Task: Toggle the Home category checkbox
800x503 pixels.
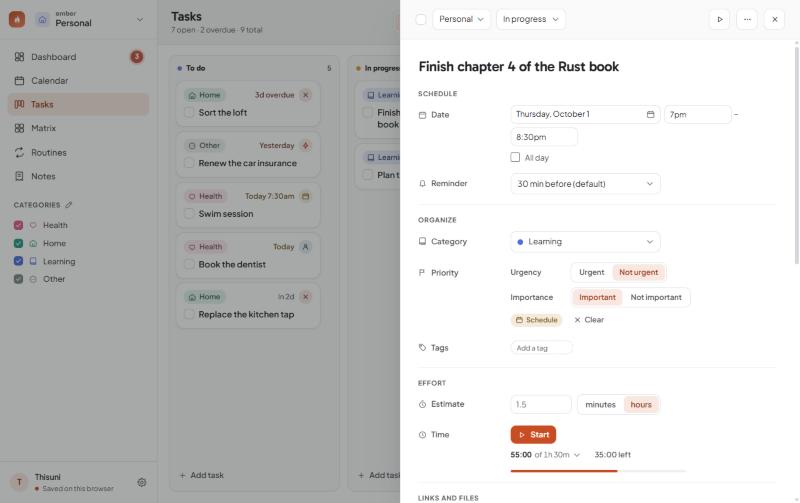Action: [x=18, y=243]
